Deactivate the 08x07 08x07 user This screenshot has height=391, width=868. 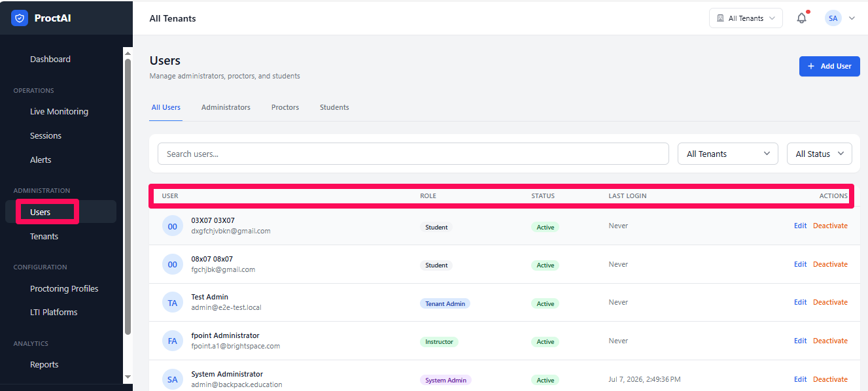click(830, 264)
